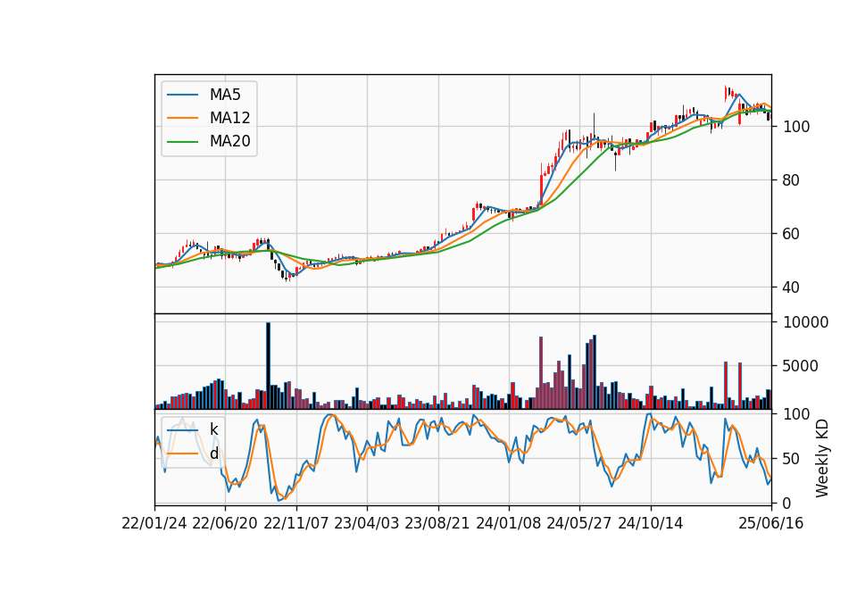
Task: Click the 24/05/27 date tick label
Action: tap(579, 524)
